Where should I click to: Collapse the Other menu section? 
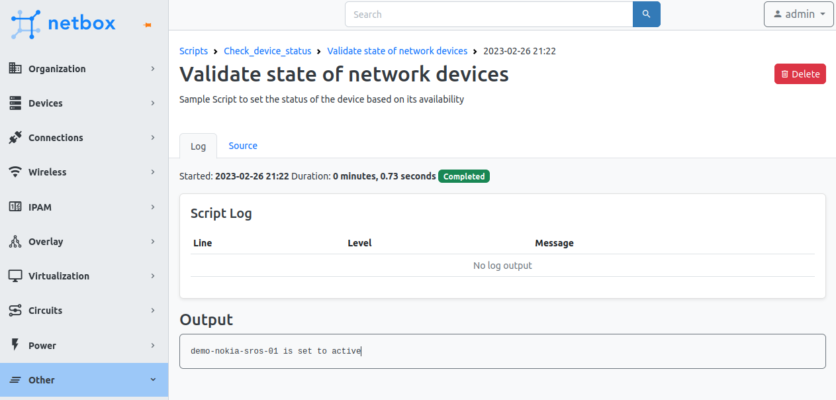[x=84, y=380]
